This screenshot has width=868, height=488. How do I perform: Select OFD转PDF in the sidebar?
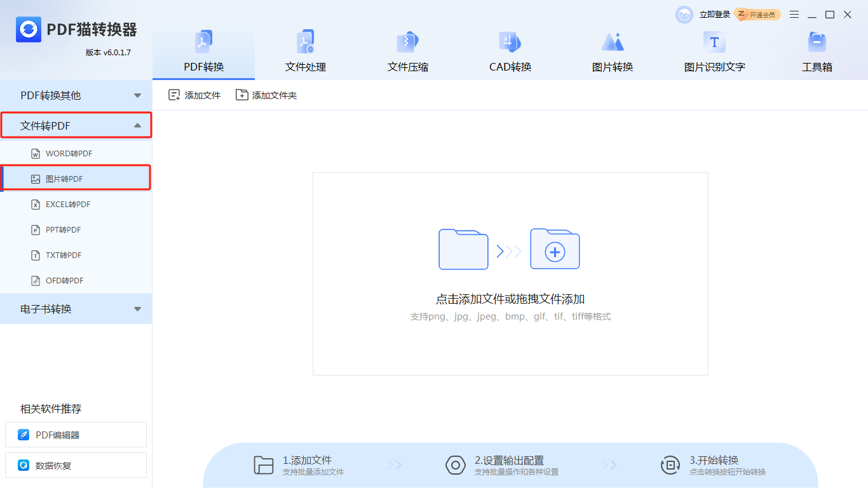click(76, 281)
